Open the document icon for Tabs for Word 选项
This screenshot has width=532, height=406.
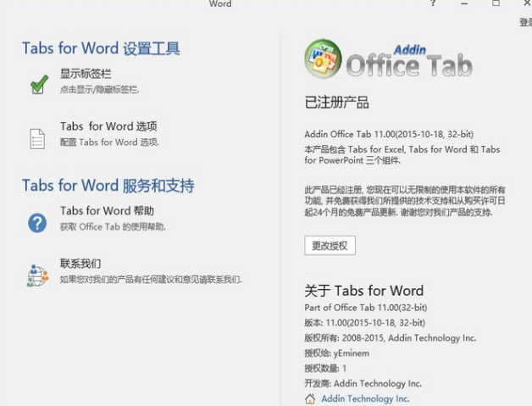pos(37,139)
